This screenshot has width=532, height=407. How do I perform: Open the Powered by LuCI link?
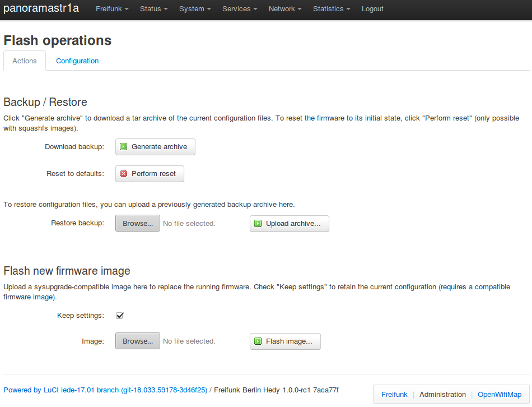point(105,390)
